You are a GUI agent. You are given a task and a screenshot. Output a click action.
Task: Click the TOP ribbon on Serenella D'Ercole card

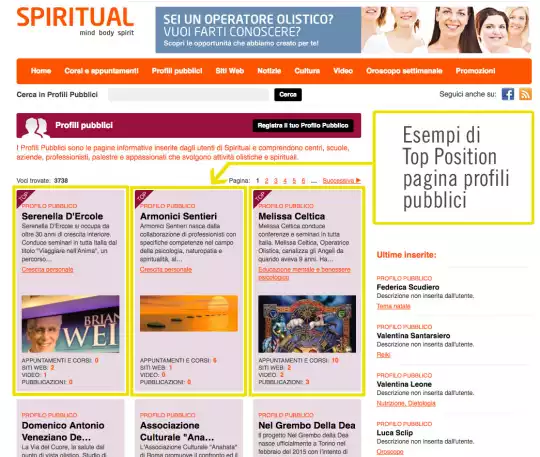23,197
